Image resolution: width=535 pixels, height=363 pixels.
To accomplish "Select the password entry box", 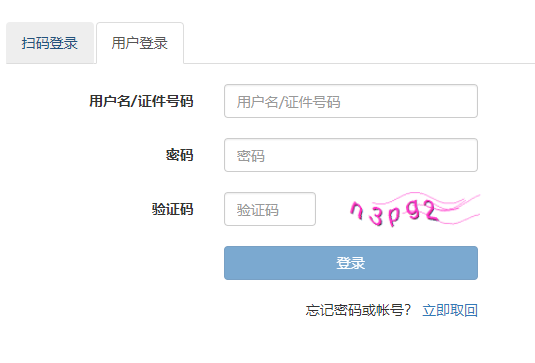I will tap(351, 155).
